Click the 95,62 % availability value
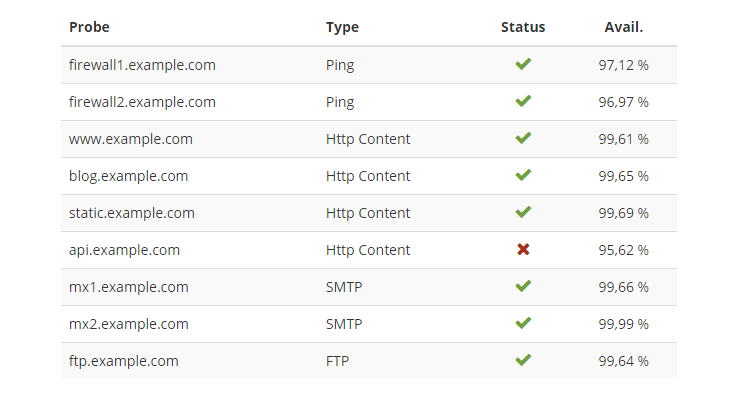 pyautogui.click(x=623, y=250)
